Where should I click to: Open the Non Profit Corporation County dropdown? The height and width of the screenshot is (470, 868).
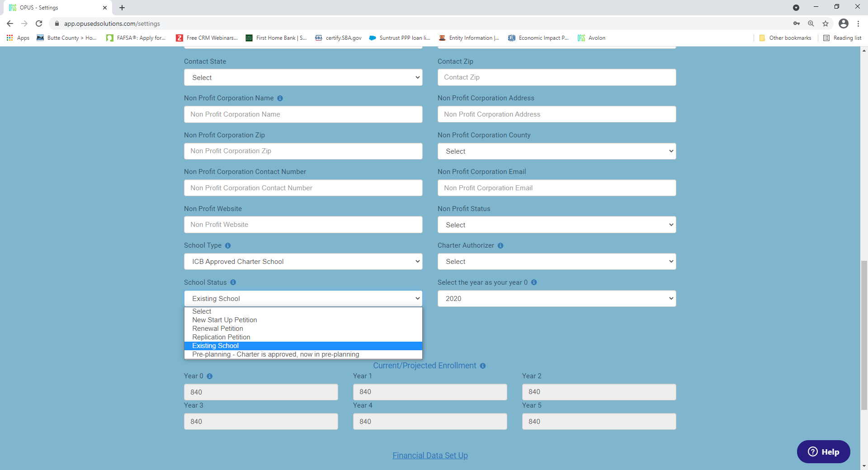[x=557, y=151]
